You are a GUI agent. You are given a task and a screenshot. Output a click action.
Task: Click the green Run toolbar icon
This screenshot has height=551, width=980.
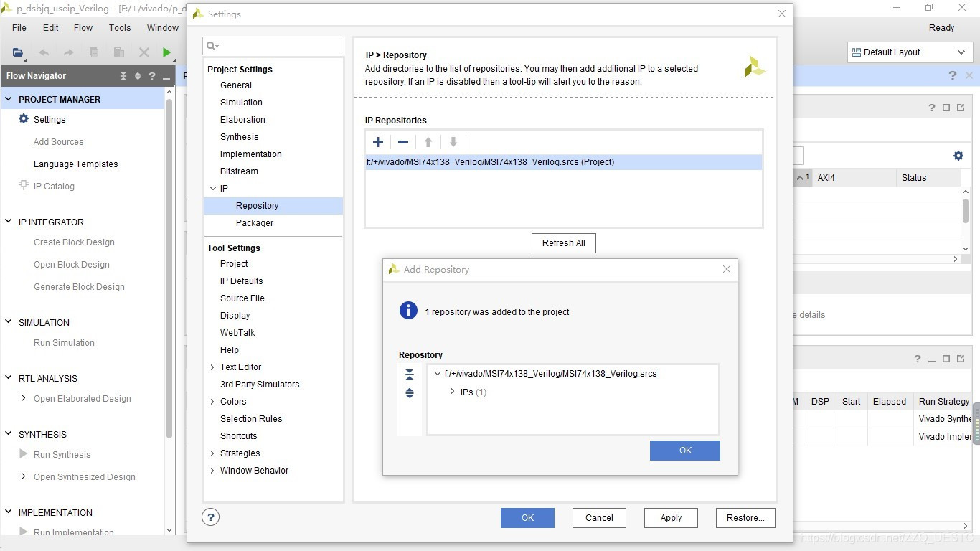[x=167, y=52]
